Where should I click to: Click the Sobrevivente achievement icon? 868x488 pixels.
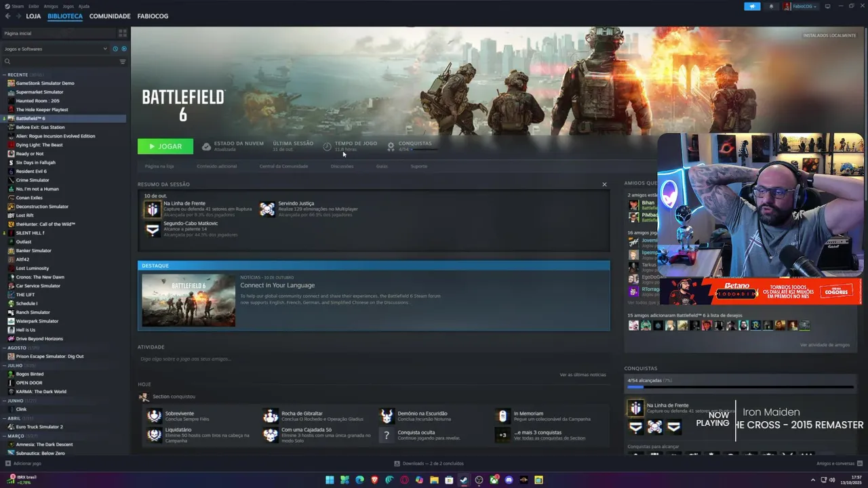pos(155,416)
